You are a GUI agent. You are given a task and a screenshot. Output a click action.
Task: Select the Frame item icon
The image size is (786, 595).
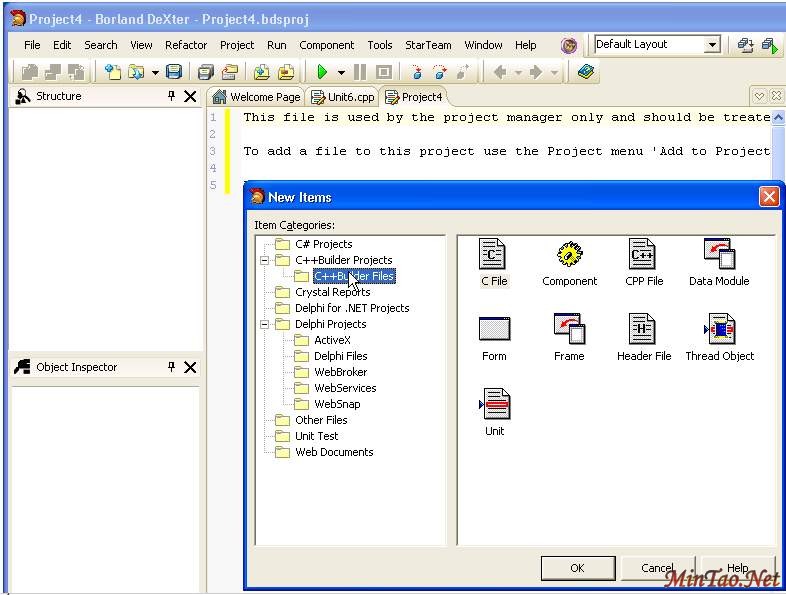point(568,329)
